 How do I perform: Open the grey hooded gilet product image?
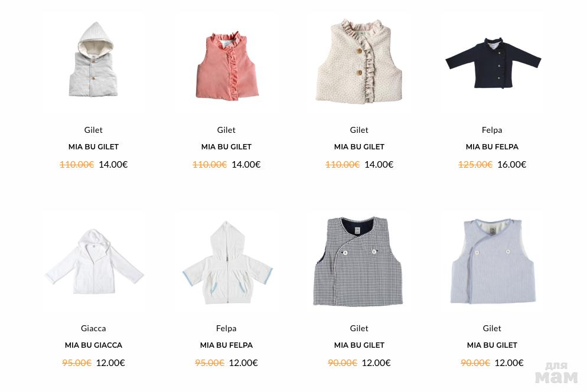tap(93, 59)
